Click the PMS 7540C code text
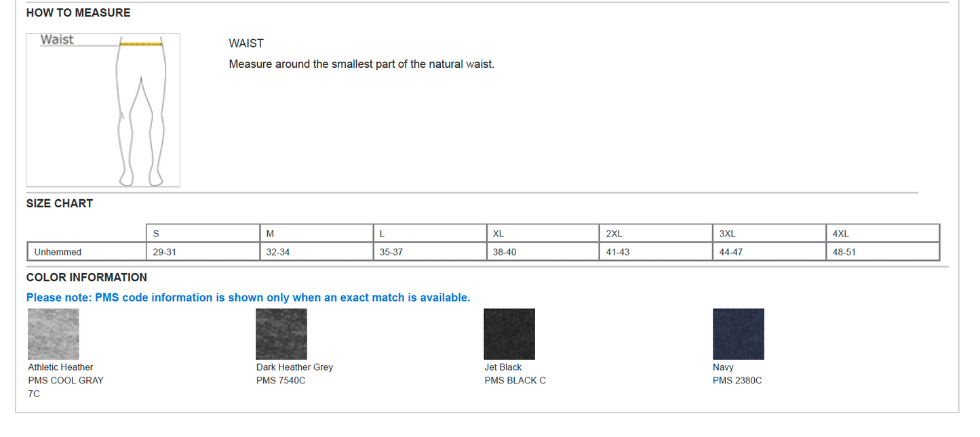Screen dimensions: 980x437 pos(281,381)
